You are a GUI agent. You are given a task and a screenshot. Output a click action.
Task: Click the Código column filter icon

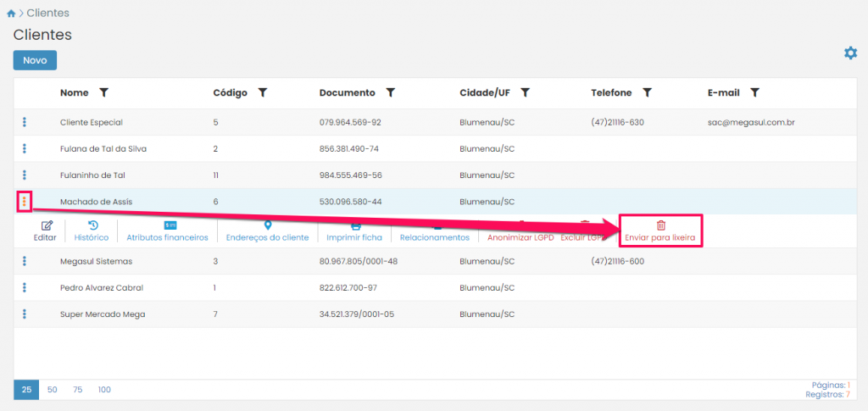(263, 92)
